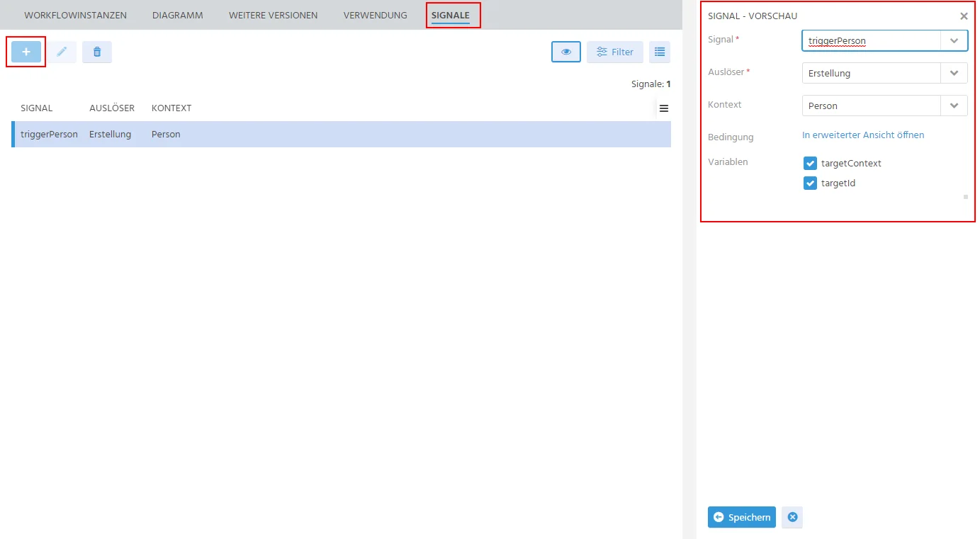The width and height of the screenshot is (980, 539).
Task: Open the table column hamburger menu
Action: click(x=664, y=108)
